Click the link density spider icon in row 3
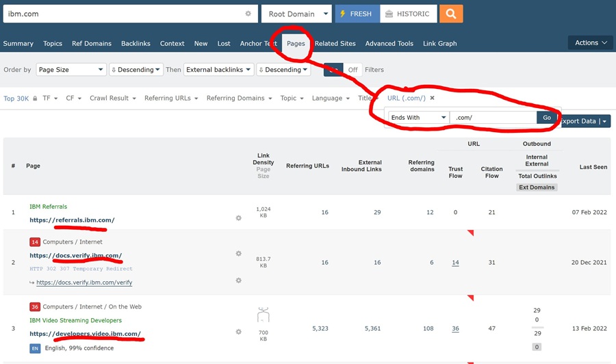 coord(264,315)
